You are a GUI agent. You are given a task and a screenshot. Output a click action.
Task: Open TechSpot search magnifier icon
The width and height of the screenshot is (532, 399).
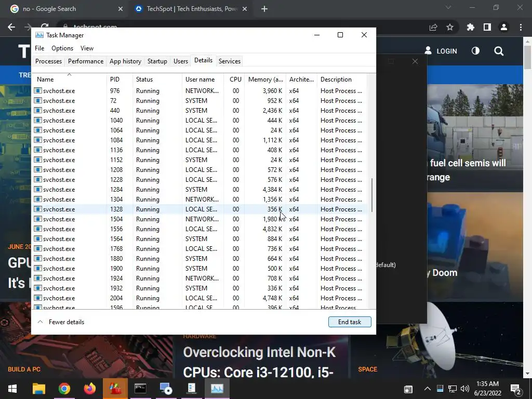[x=499, y=51]
